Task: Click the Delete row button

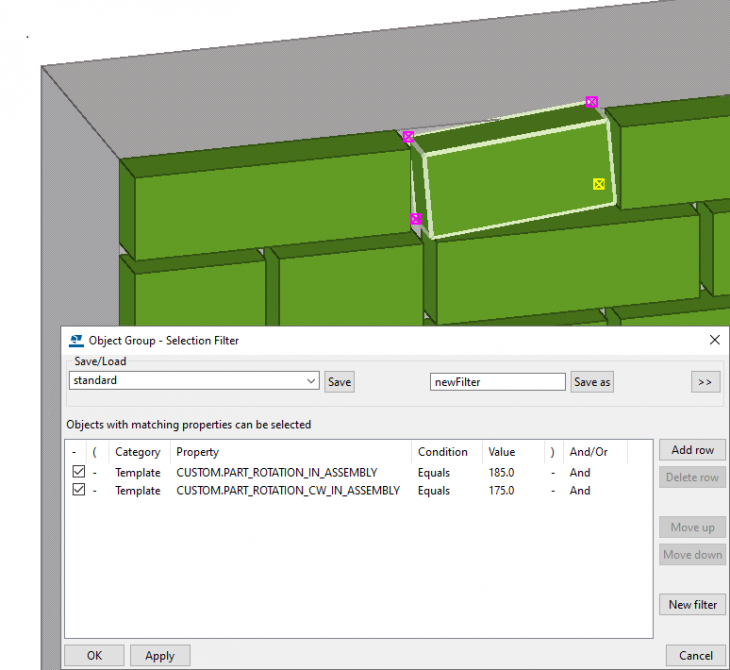Action: click(x=692, y=478)
